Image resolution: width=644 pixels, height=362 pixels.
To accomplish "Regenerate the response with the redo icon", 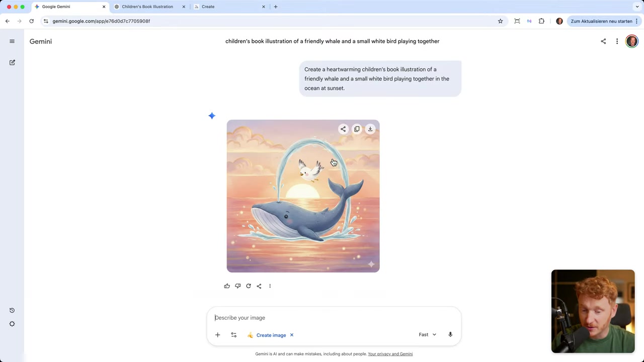I will 249,286.
